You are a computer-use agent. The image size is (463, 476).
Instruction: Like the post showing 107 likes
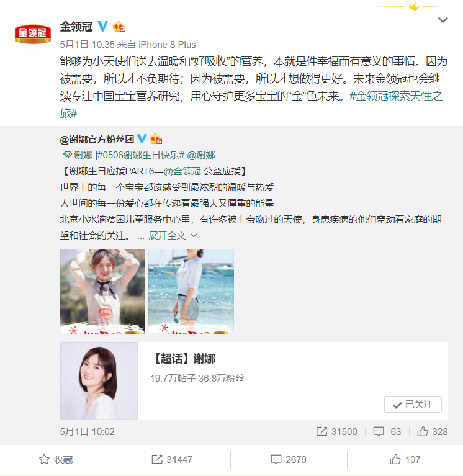click(x=405, y=460)
